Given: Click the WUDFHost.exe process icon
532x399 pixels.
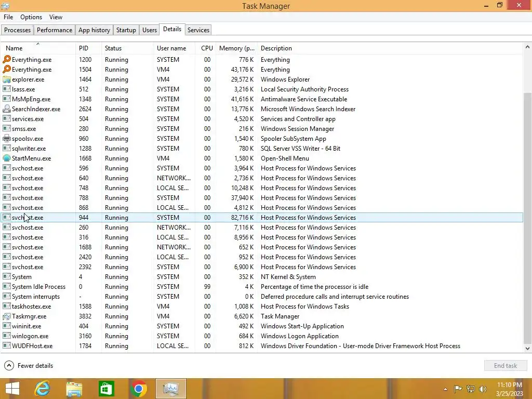Looking at the screenshot, I should (6, 345).
